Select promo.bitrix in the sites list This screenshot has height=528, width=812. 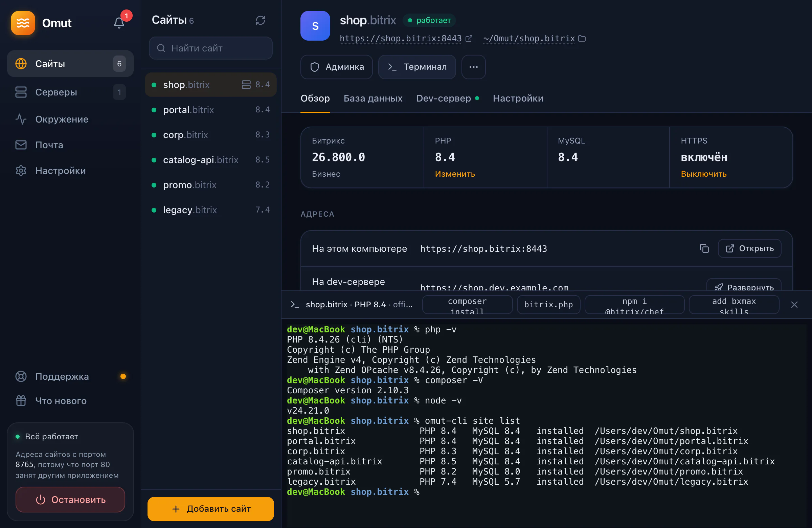(210, 185)
